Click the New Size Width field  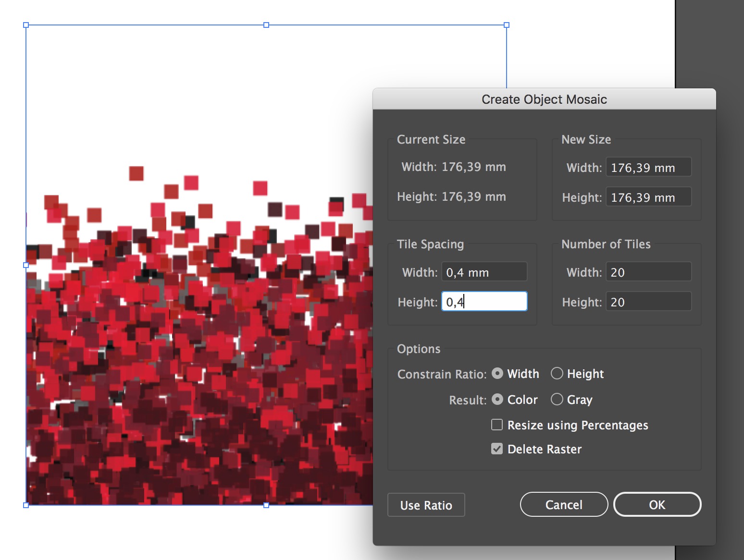[648, 167]
